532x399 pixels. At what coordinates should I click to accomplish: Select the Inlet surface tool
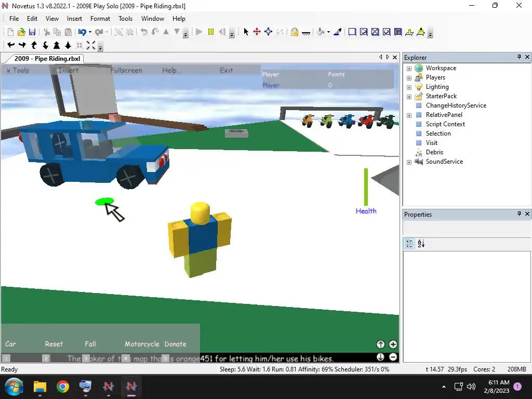coord(398,32)
